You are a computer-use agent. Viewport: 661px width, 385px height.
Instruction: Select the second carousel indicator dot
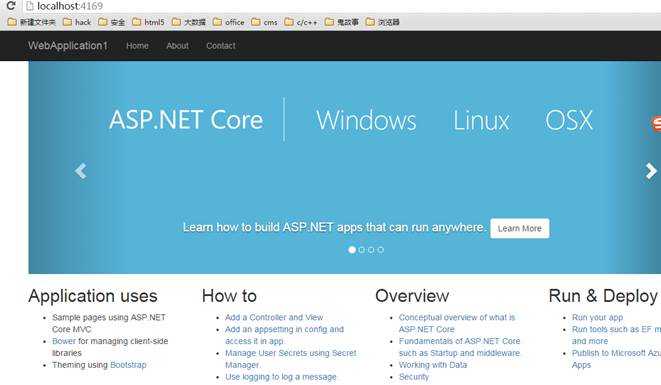point(362,250)
